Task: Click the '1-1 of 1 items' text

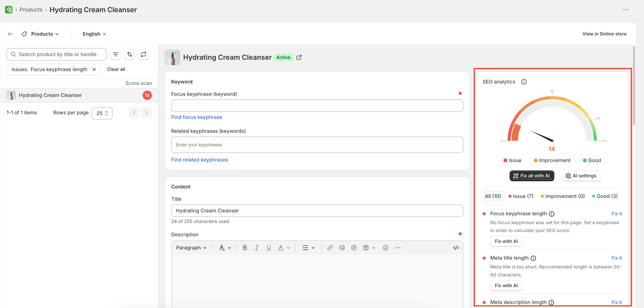Action: click(x=22, y=113)
